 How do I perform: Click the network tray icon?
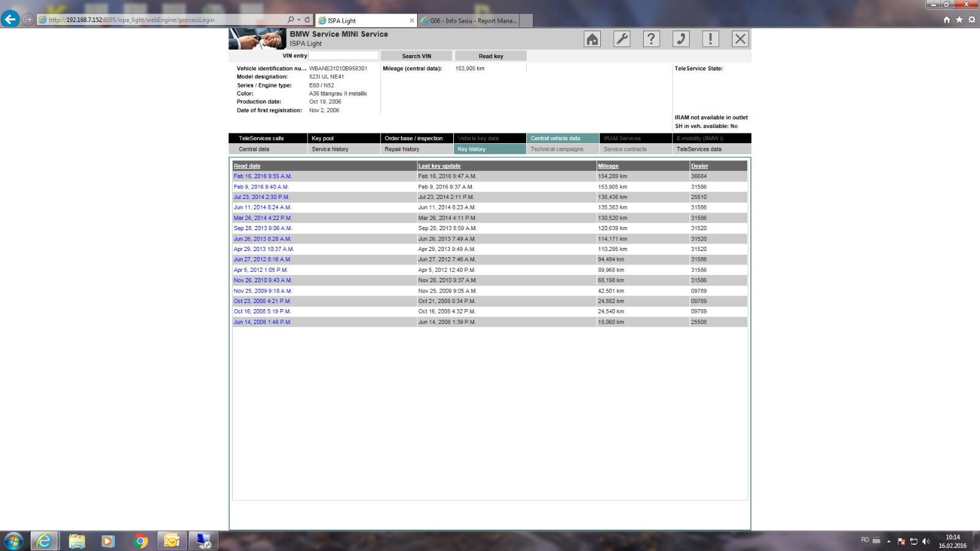913,541
